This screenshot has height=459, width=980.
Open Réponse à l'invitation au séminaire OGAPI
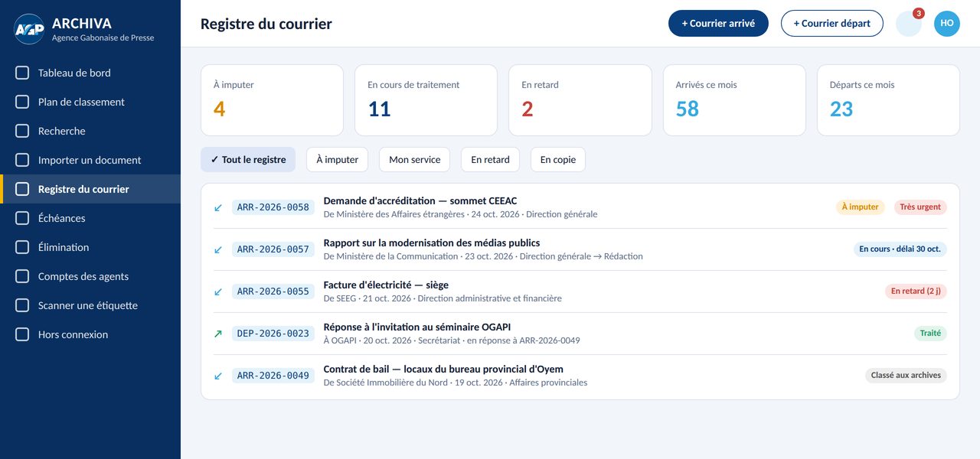pos(417,327)
